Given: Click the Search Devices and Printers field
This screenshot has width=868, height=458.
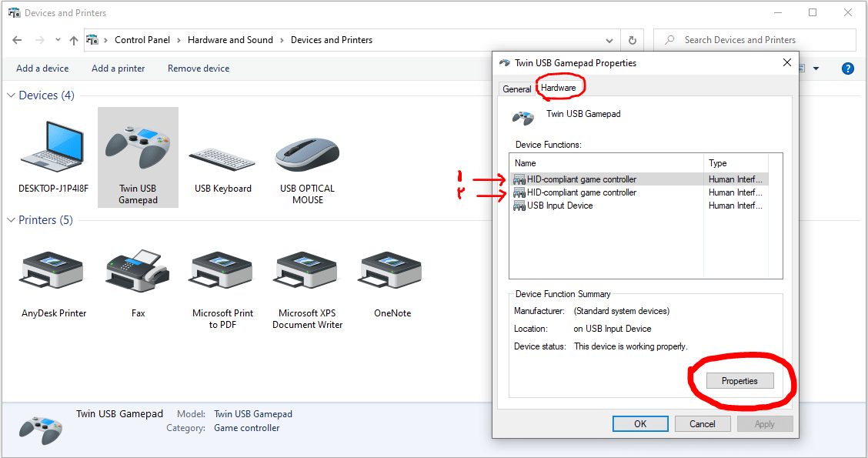Looking at the screenshot, I should (755, 40).
